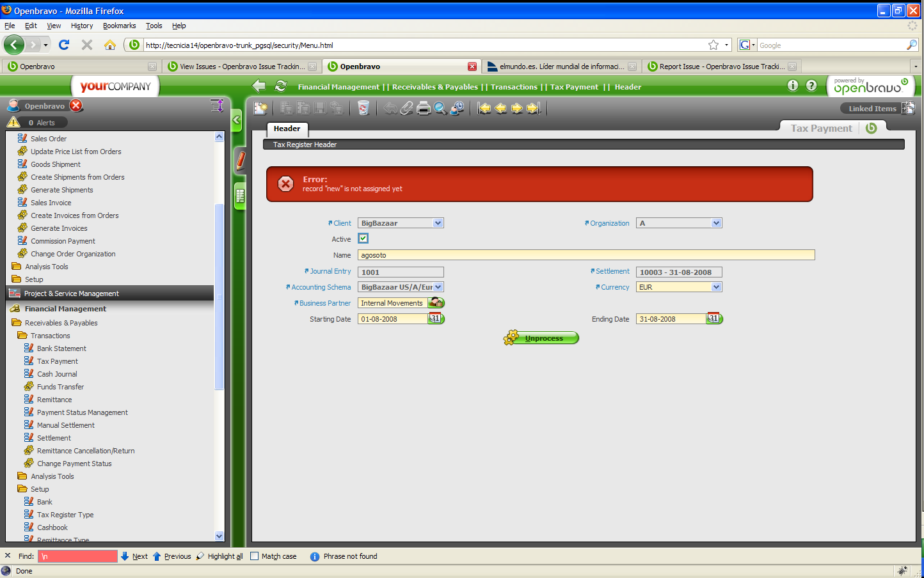Viewport: 924px width, 578px height.
Task: Print the record with the printer icon
Action: click(x=424, y=108)
